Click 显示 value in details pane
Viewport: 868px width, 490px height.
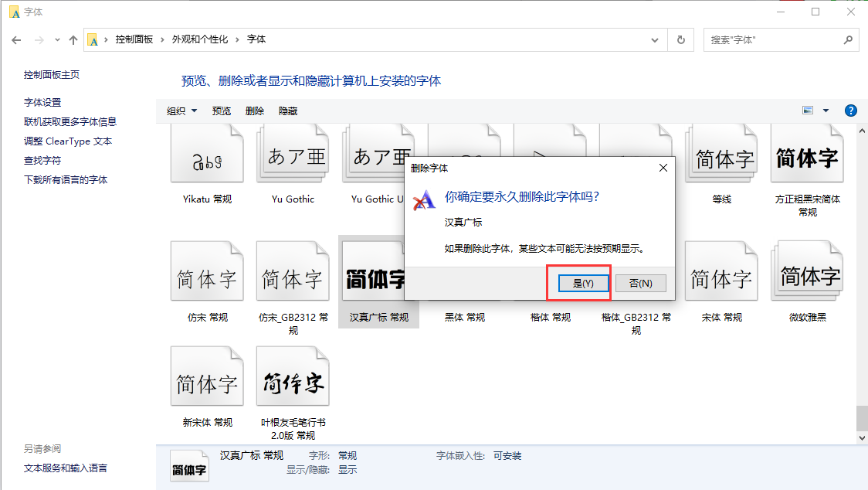pyautogui.click(x=348, y=470)
